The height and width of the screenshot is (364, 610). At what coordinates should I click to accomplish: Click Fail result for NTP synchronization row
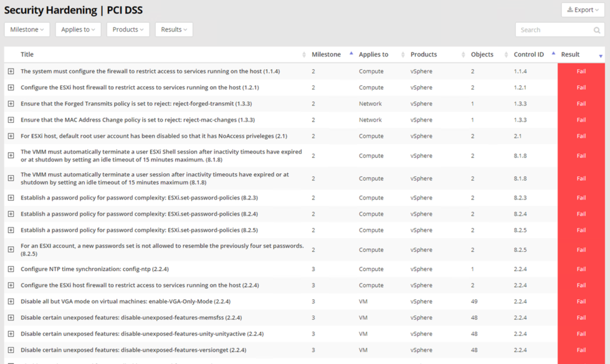pyautogui.click(x=581, y=269)
